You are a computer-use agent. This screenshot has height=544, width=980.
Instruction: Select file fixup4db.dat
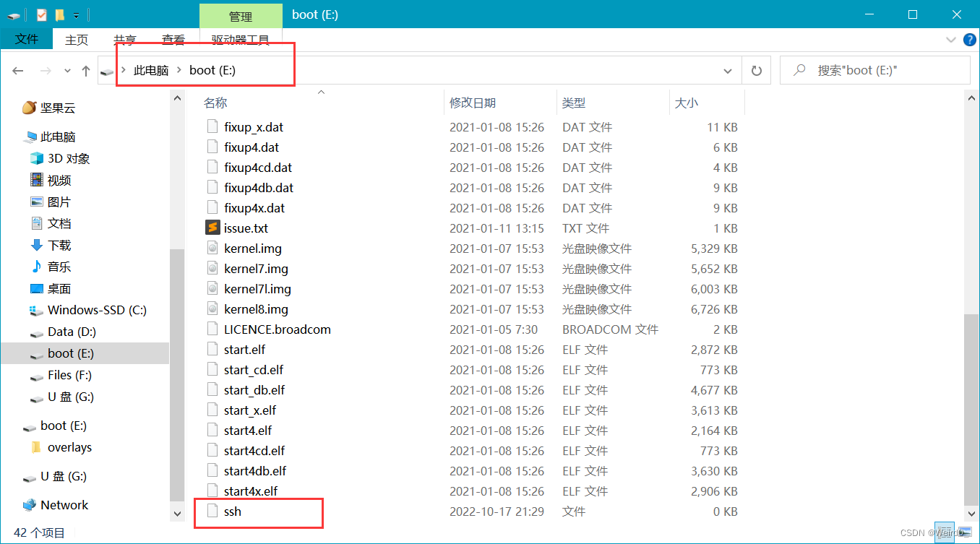click(x=259, y=187)
